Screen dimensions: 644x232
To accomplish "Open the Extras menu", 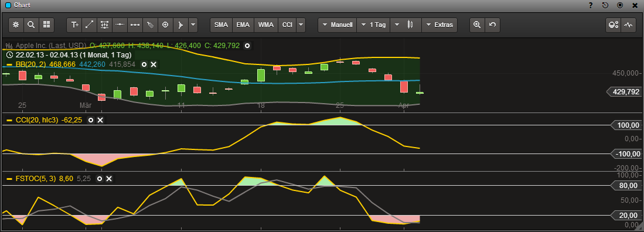I will coord(439,25).
